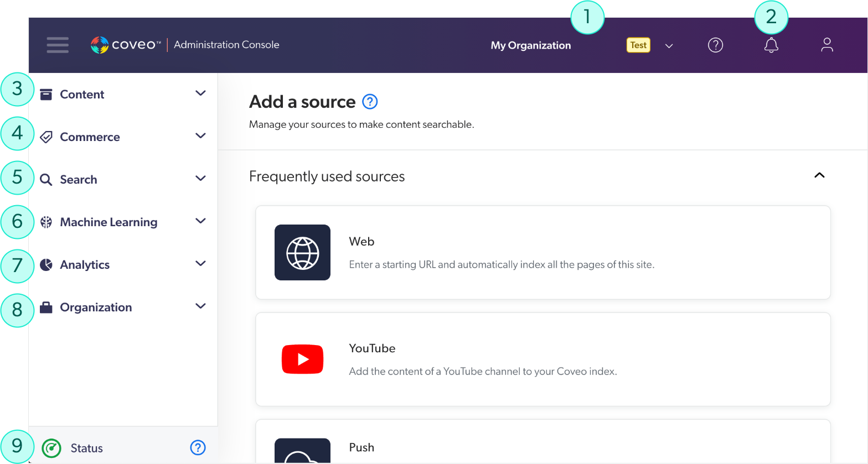The image size is (868, 464).
Task: Open the Status link in sidebar footer
Action: point(87,448)
